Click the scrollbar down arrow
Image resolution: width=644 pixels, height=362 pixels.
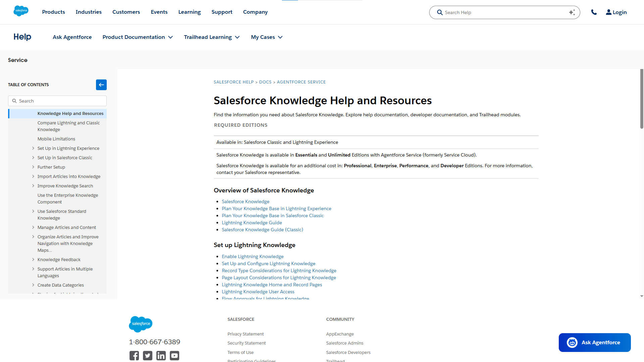click(x=642, y=296)
